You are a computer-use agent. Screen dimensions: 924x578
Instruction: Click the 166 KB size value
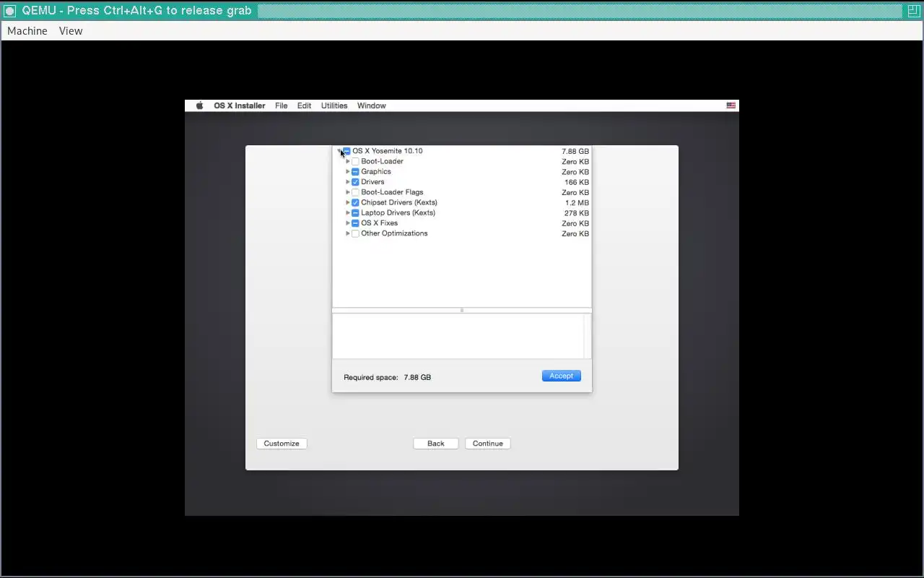[577, 182]
